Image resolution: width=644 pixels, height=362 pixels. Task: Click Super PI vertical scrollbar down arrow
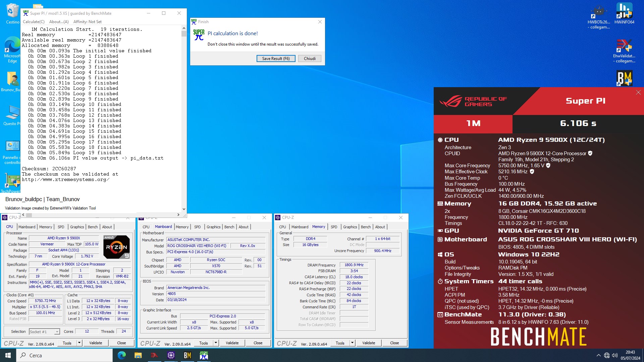click(x=184, y=209)
